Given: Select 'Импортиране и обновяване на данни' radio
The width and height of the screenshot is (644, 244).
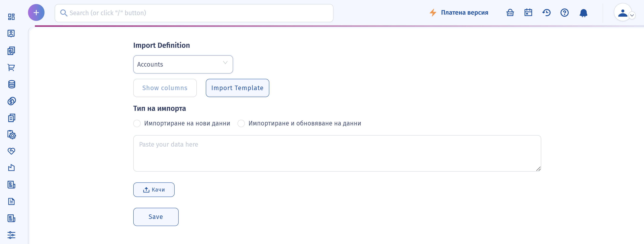Looking at the screenshot, I should click(241, 123).
